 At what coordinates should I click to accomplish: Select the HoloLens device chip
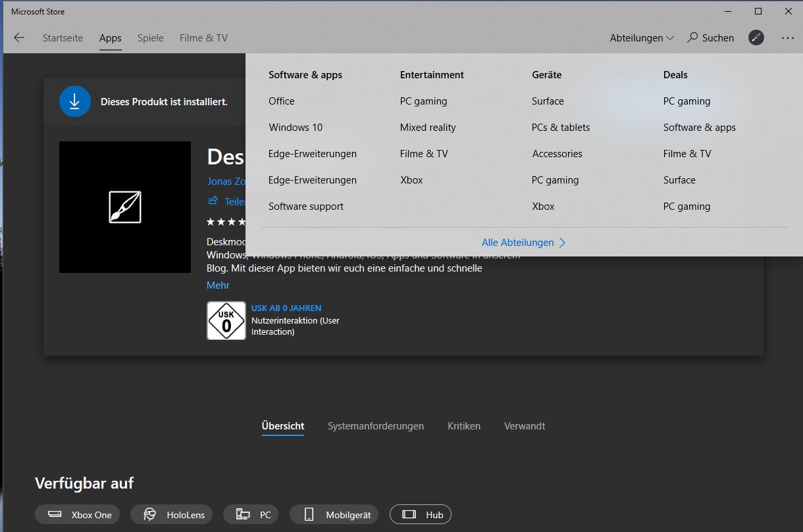tap(172, 514)
